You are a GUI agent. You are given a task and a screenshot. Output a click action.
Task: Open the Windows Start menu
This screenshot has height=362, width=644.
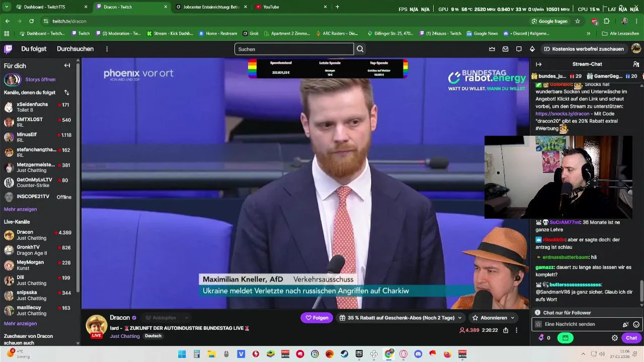[182, 354]
